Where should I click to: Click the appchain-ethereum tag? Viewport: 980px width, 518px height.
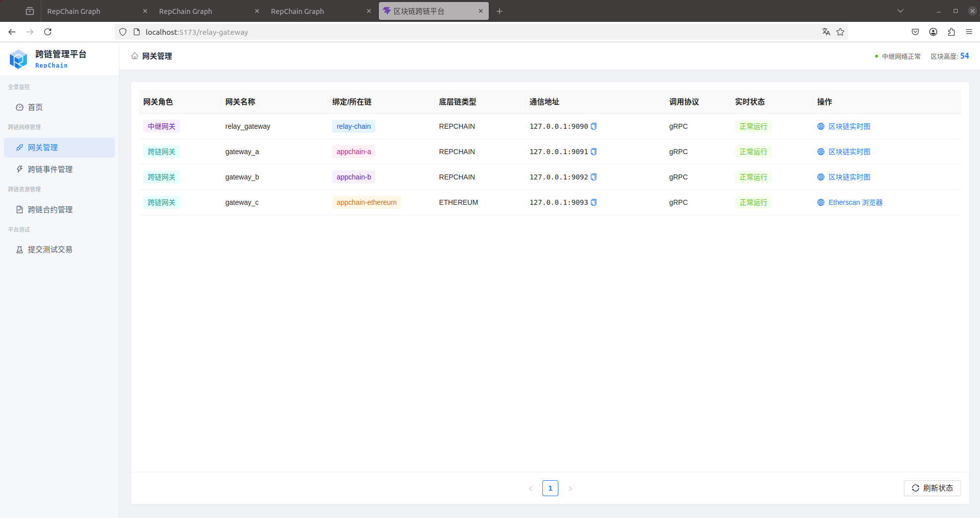coord(366,202)
